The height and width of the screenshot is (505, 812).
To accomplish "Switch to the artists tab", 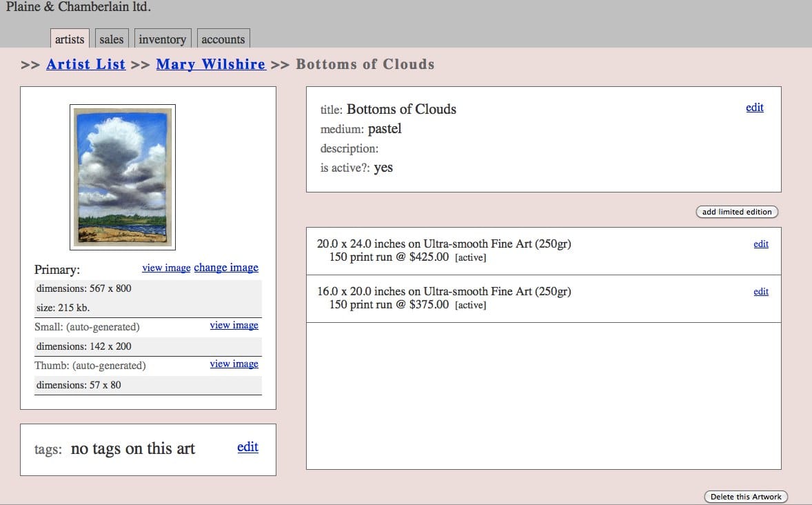I will click(x=69, y=39).
